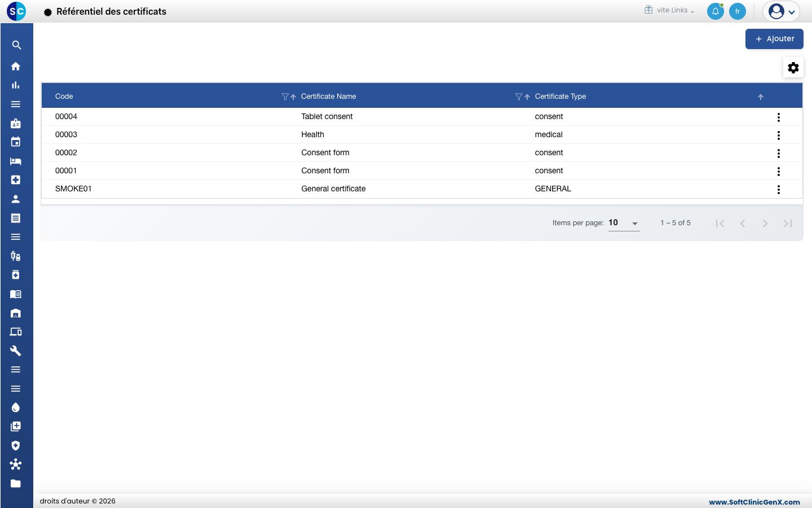812x508 pixels.
Task: Open actions menu for Tablet consent row
Action: [x=779, y=117]
